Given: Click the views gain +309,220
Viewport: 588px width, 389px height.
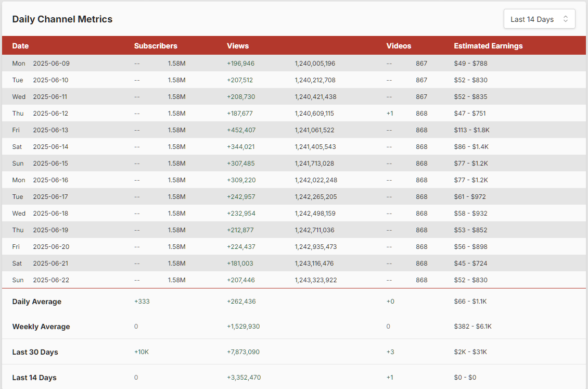Looking at the screenshot, I should point(241,180).
